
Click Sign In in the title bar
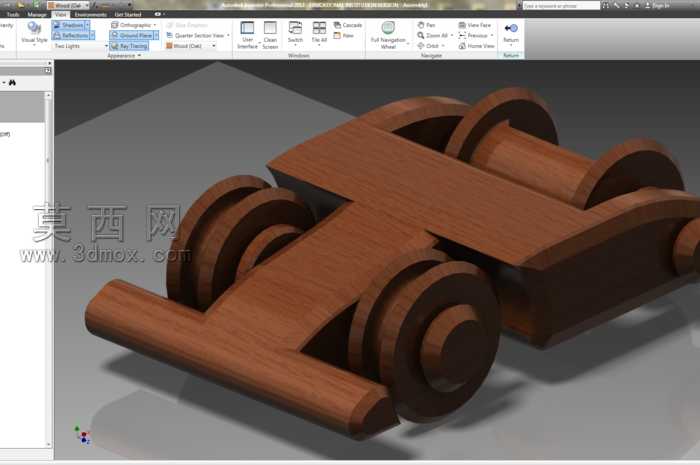point(657,5)
